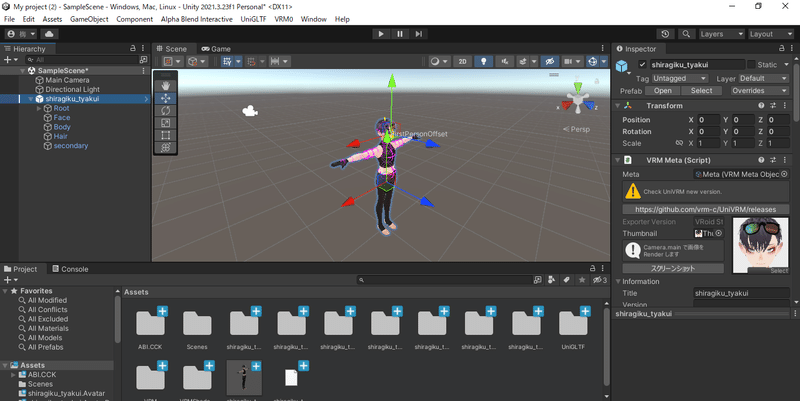The height and width of the screenshot is (401, 800).
Task: Lock the Inspector panel
Action: point(782,48)
